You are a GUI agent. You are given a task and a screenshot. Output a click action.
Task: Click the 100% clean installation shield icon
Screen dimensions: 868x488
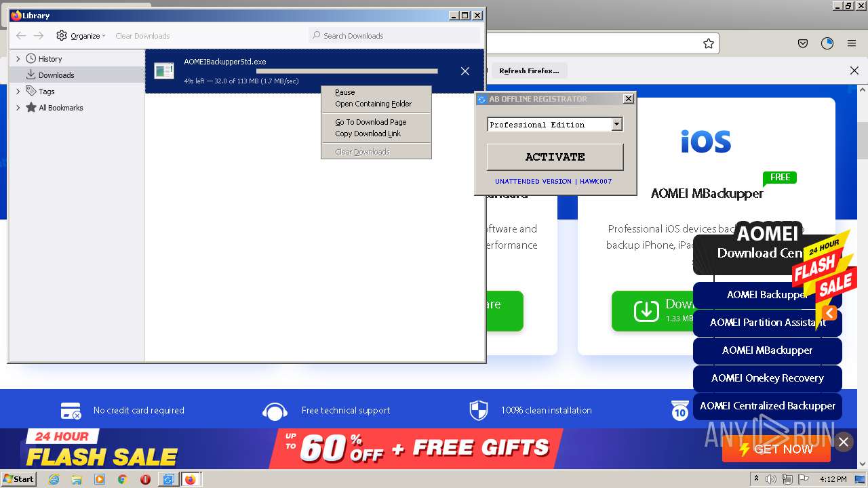(x=478, y=411)
